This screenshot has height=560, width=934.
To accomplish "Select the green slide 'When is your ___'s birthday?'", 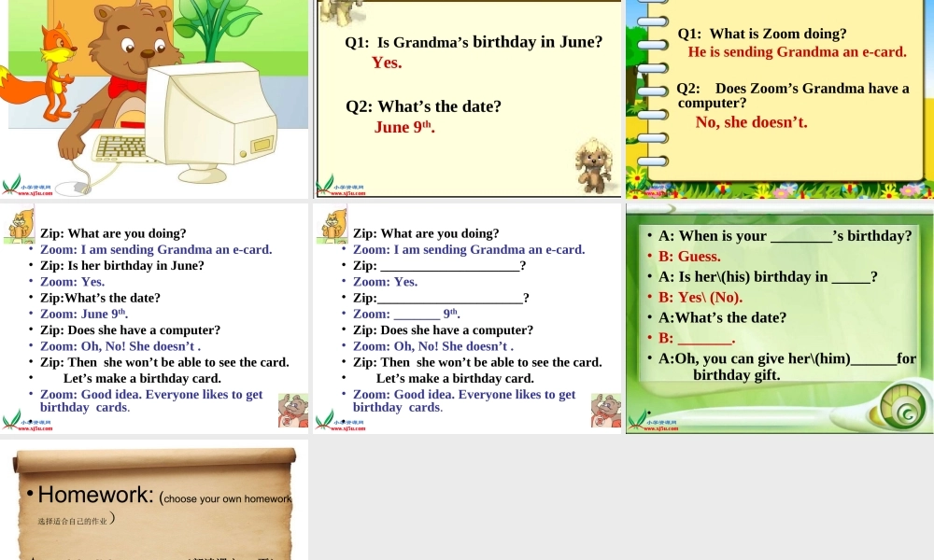I will point(780,318).
